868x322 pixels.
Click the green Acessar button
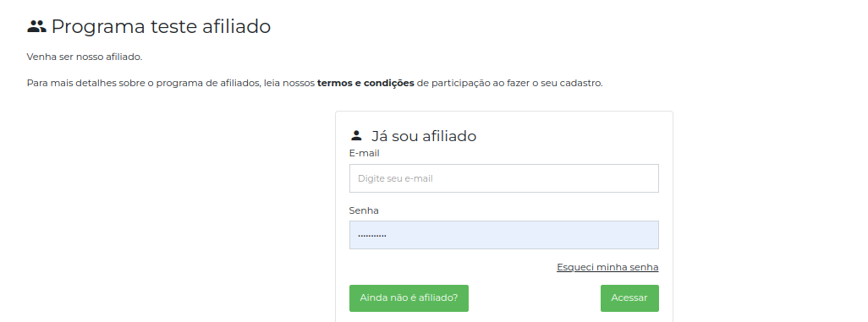coord(629,298)
